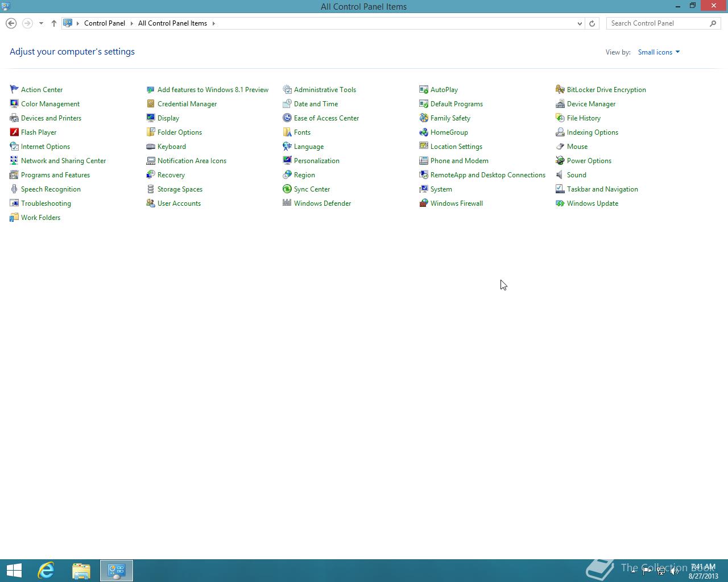Viewport: 728px width, 582px height.
Task: Open the Default Programs link
Action: click(457, 104)
